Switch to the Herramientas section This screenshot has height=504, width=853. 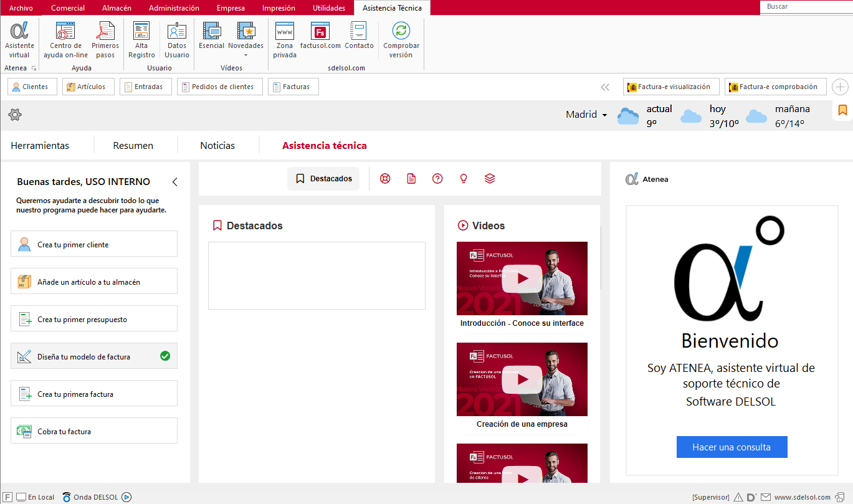(40, 145)
